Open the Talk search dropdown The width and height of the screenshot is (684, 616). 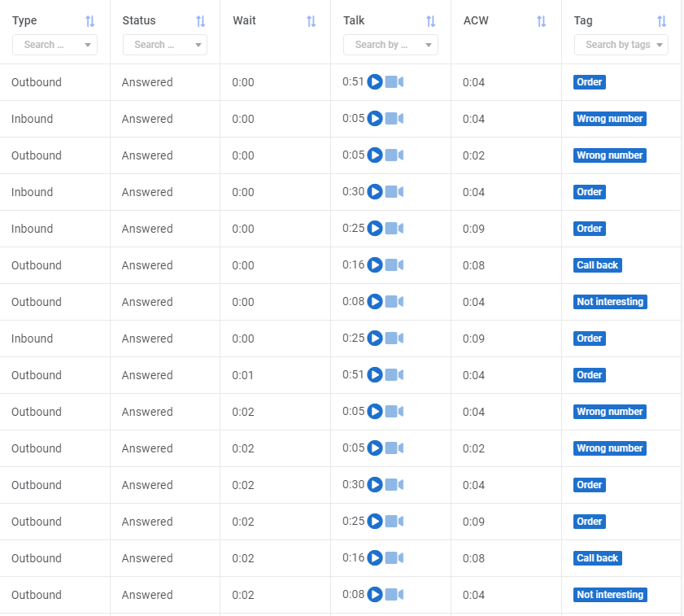click(390, 45)
